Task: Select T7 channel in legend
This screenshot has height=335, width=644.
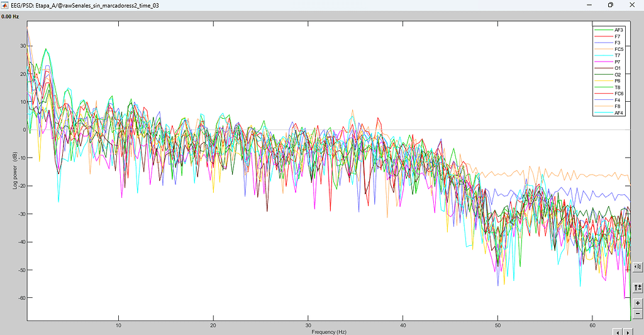Action: tap(618, 55)
